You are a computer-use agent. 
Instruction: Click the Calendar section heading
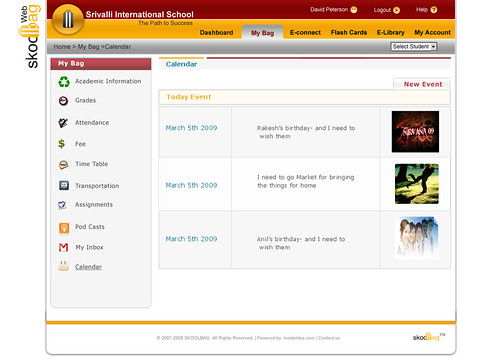pos(181,64)
